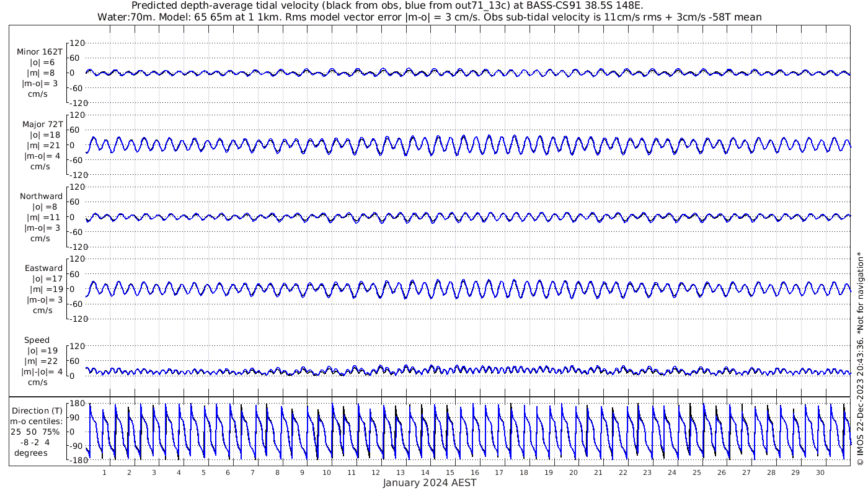Select '|o| =18' in the Major panel
This screenshot has height=496, width=868.
click(x=45, y=135)
